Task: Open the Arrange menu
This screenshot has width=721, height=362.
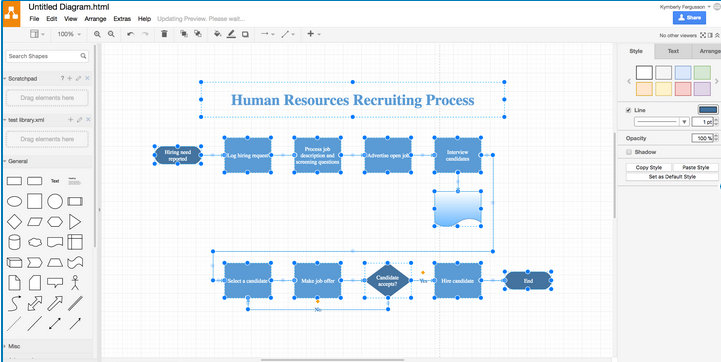Action: coord(95,19)
